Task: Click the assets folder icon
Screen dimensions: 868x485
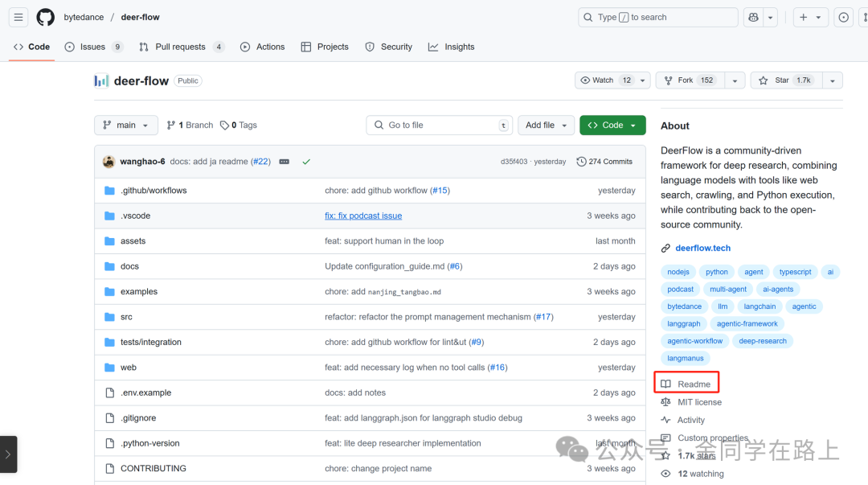Action: [109, 241]
